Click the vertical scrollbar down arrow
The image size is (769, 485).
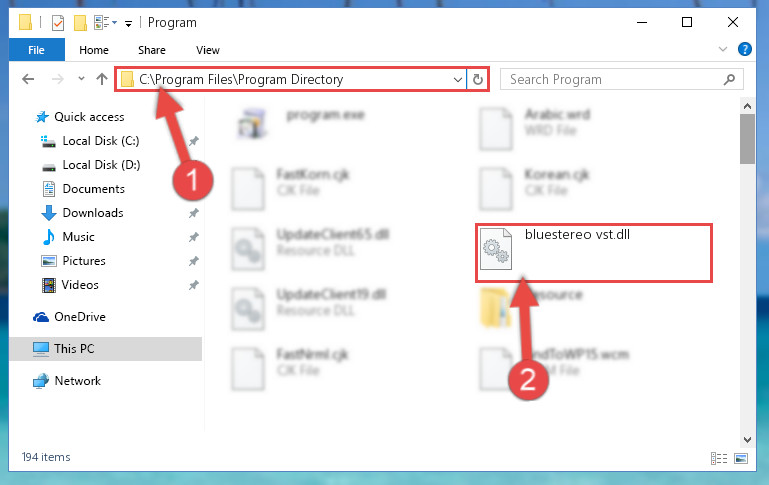[747, 439]
